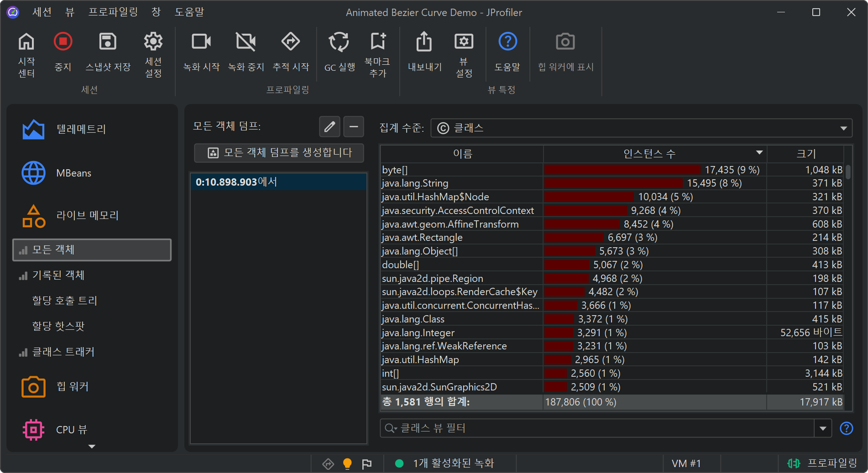
Task: Expand the class view filter dropdown arrow
Action: [823, 428]
